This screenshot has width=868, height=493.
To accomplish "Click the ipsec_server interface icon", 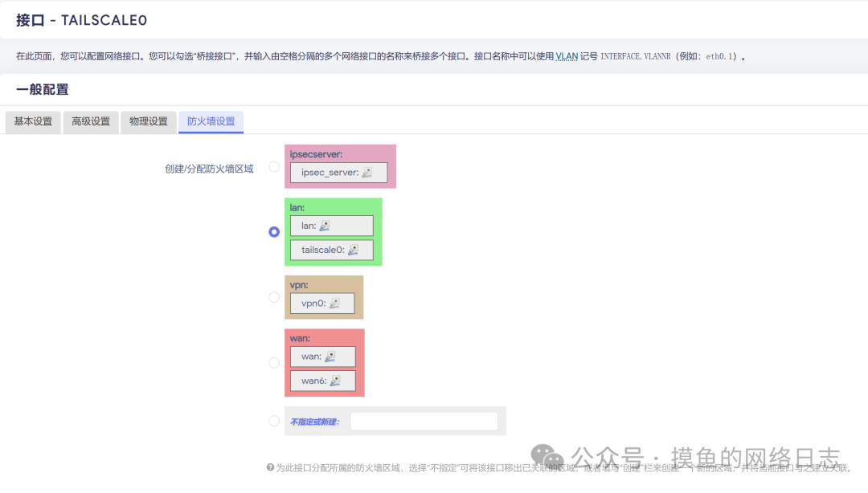I will click(x=366, y=173).
